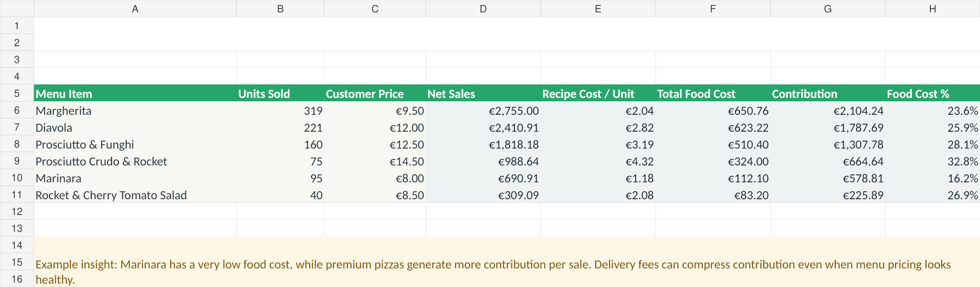
Task: Click the Menu Item header cell
Action: [x=135, y=93]
